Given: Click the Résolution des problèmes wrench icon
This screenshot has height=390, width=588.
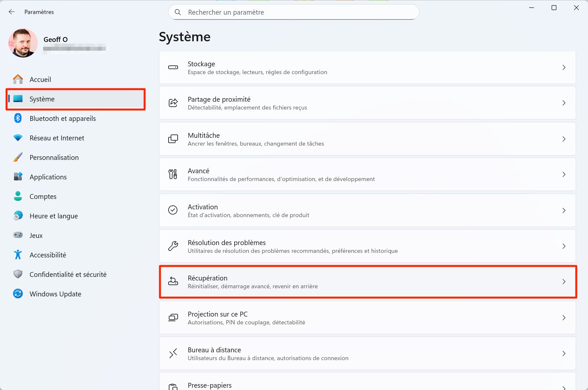Looking at the screenshot, I should point(173,246).
